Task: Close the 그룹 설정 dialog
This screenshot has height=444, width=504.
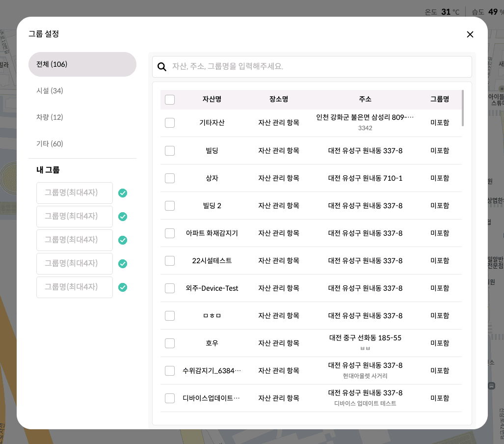Action: [470, 34]
